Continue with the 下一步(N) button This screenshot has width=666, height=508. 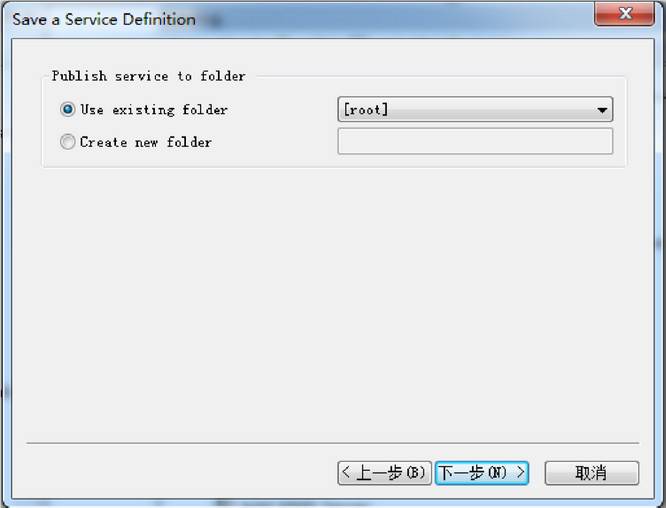[482, 473]
